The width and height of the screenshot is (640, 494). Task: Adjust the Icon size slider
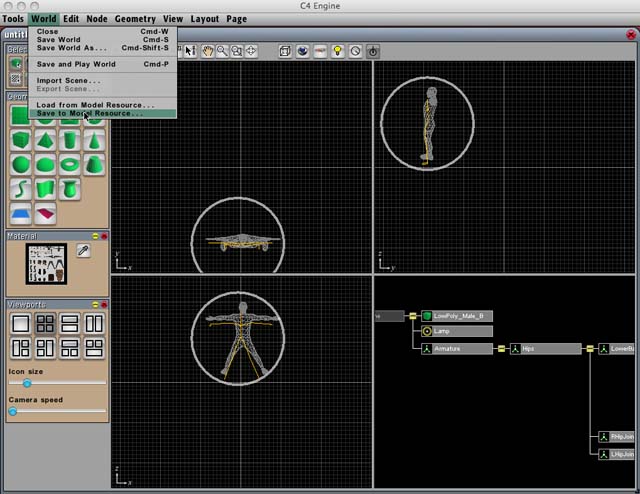(27, 383)
